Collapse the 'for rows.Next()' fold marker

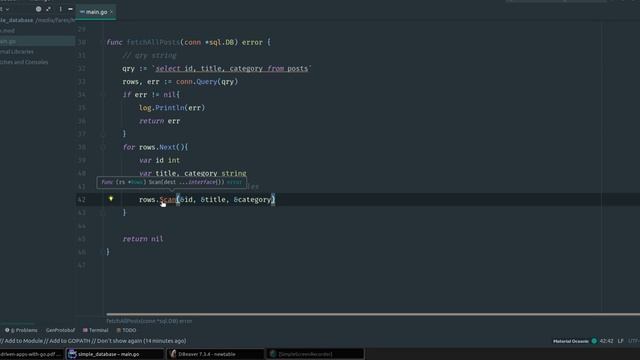(x=102, y=147)
